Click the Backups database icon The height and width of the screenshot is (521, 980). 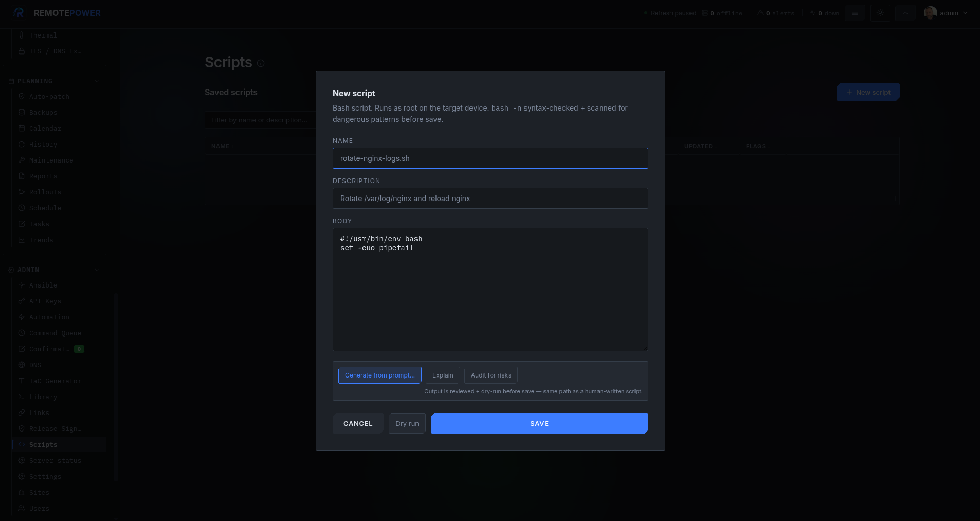click(22, 112)
